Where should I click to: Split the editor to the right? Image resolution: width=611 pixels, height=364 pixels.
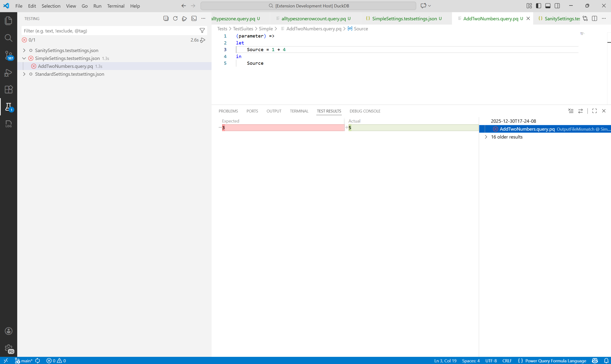595,18
